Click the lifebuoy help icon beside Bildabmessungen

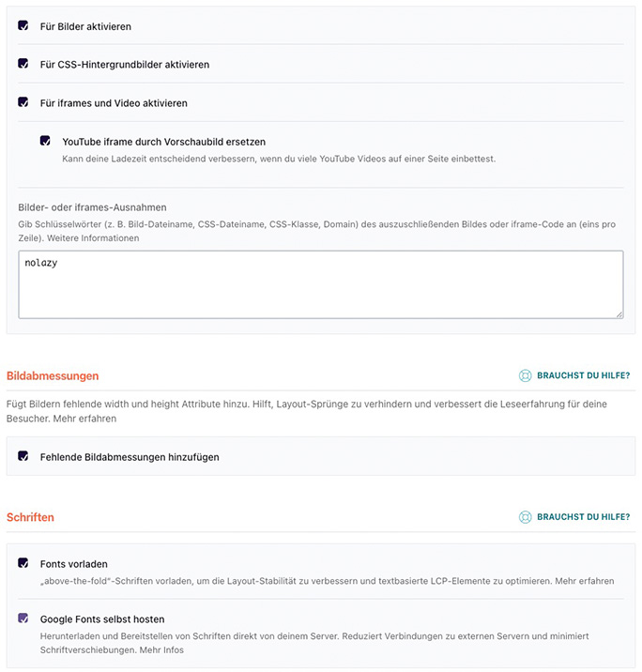coord(526,375)
